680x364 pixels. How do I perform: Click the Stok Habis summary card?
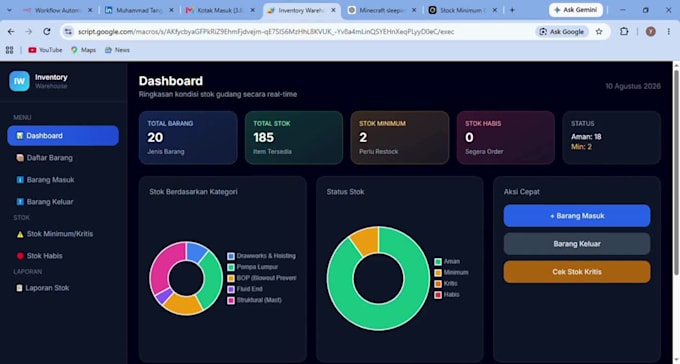click(506, 138)
